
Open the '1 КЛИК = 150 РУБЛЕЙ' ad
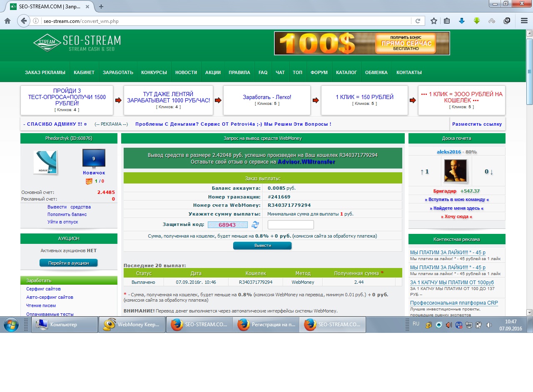point(364,97)
